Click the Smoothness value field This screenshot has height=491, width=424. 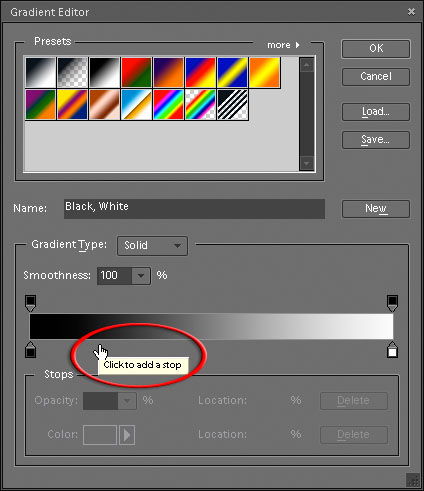tap(114, 276)
